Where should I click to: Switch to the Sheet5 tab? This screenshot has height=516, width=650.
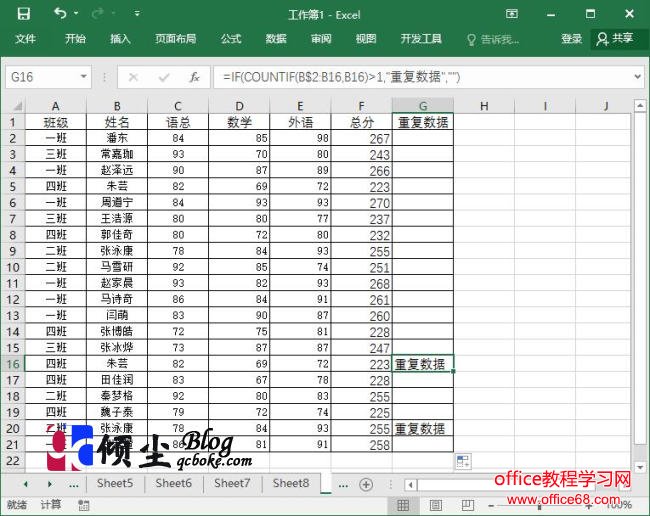pos(115,483)
